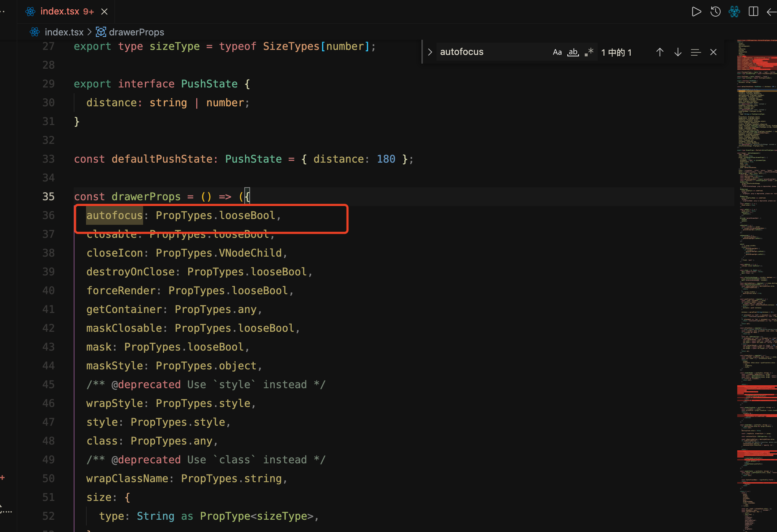Jump to previous search match
Viewport: 777px width, 532px height.
[660, 52]
